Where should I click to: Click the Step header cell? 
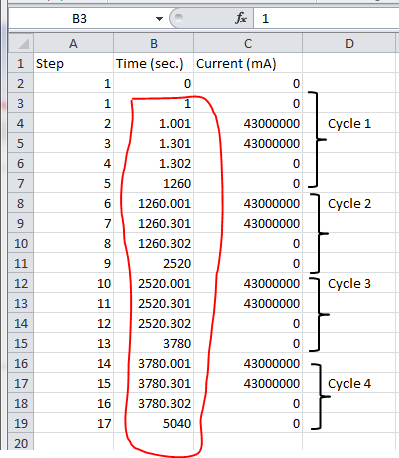(73, 63)
